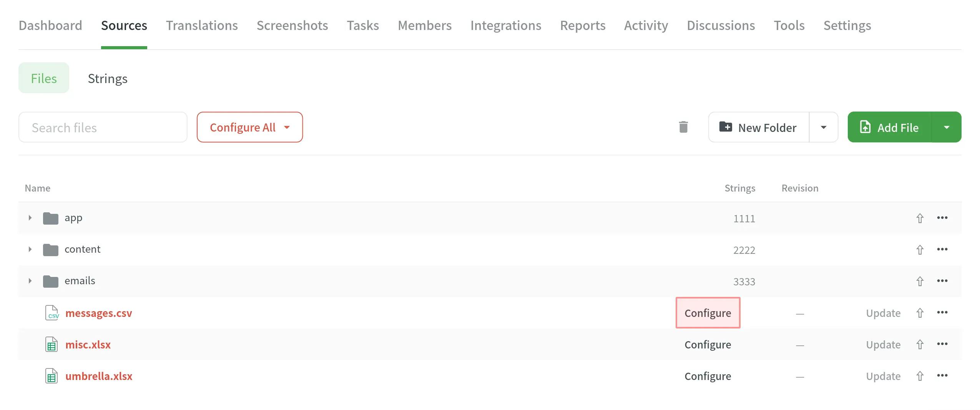Click the folder icon beside emails
Image resolution: width=980 pixels, height=410 pixels.
[x=50, y=280]
